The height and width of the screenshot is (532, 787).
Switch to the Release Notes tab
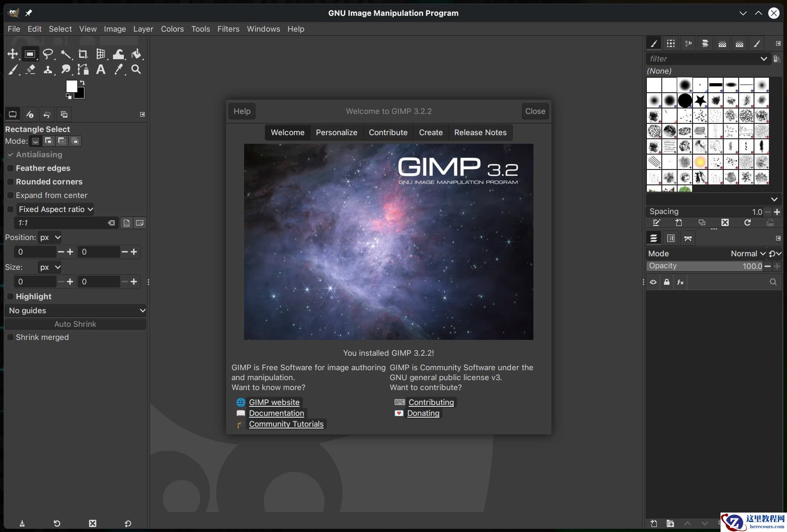[480, 132]
